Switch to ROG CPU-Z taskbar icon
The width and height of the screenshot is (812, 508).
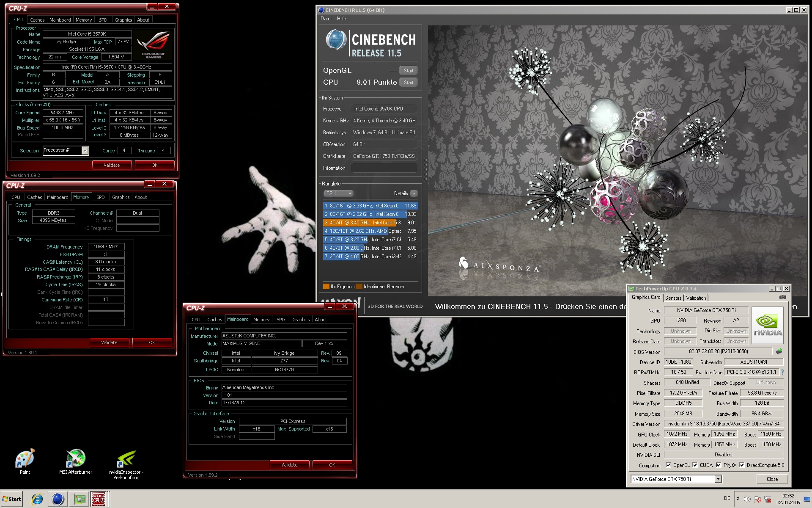click(99, 499)
